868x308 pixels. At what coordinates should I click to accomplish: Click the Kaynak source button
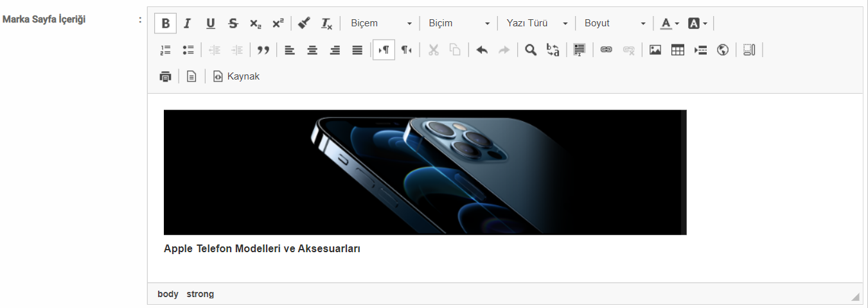[236, 76]
